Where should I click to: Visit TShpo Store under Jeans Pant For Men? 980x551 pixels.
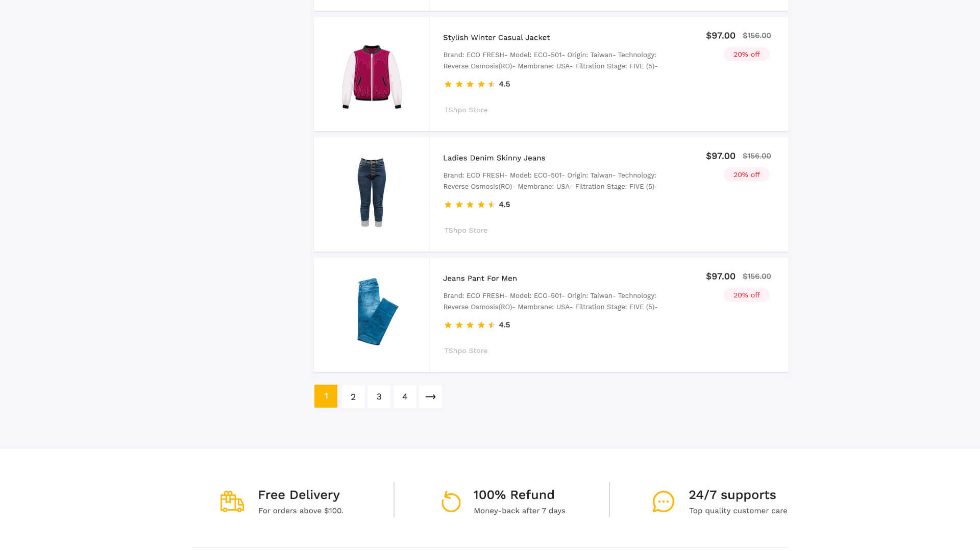(465, 350)
